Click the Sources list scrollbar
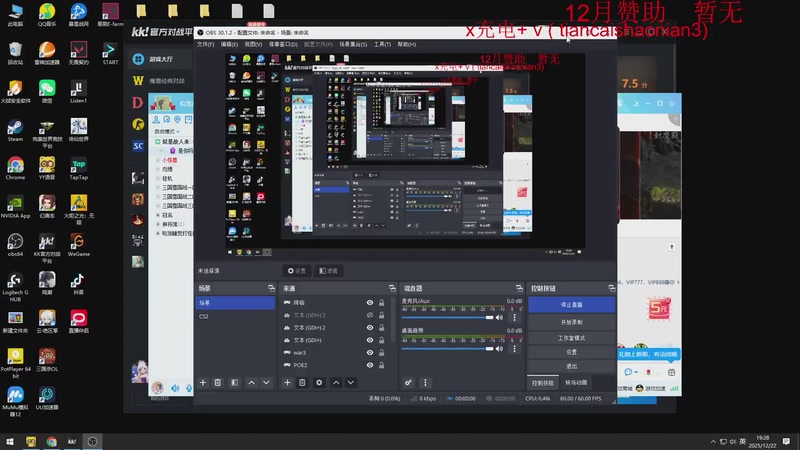 pos(392,321)
